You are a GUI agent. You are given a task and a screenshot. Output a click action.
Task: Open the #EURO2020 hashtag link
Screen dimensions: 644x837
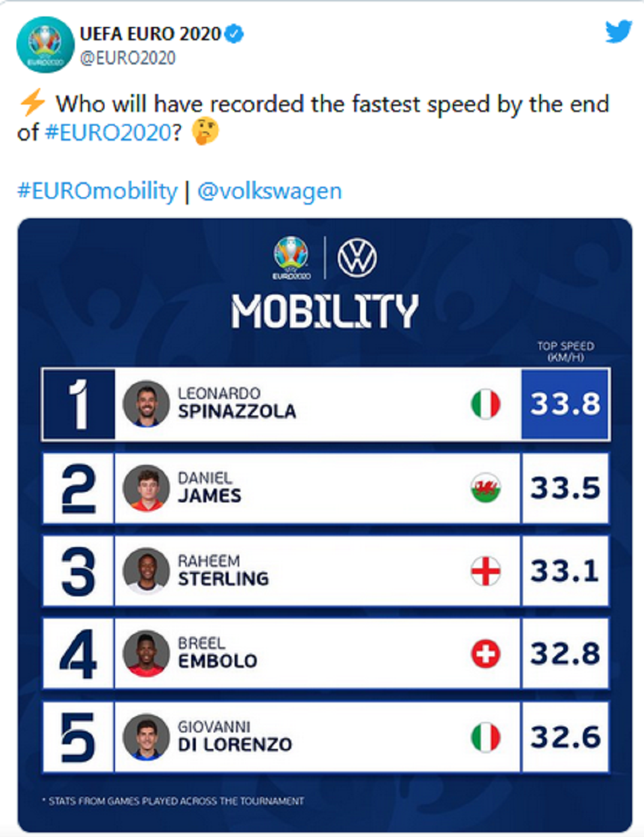coord(108,133)
